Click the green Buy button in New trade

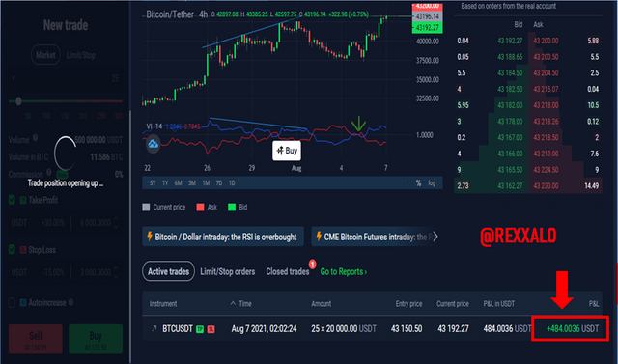(96, 339)
